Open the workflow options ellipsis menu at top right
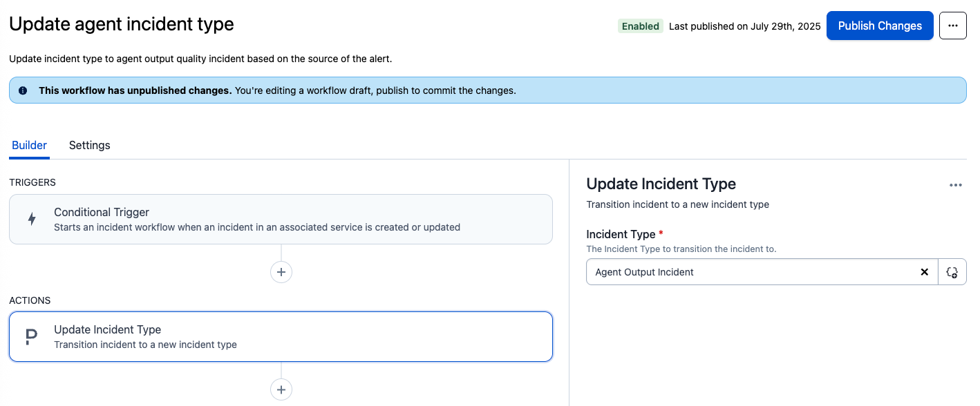The image size is (980, 406). (x=953, y=26)
